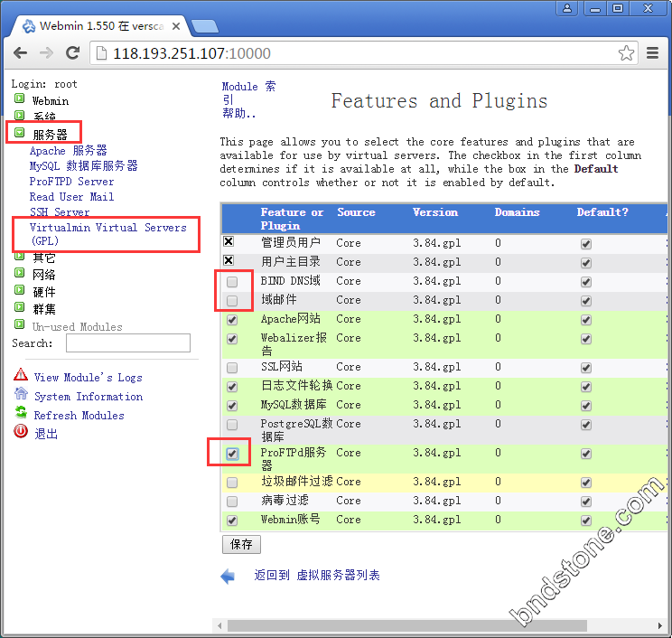Viewport: 672px width, 638px height.
Task: Uncheck the MySQL数据库 feature checkbox
Action: [x=232, y=406]
